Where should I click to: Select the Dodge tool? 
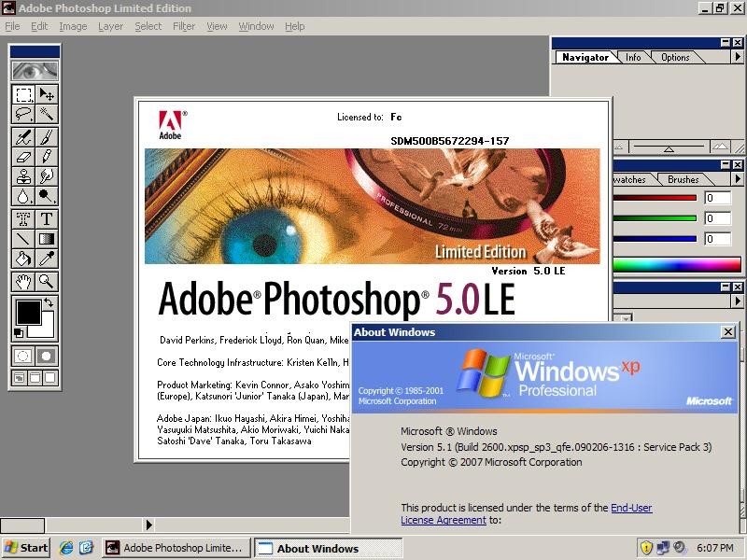point(47,196)
